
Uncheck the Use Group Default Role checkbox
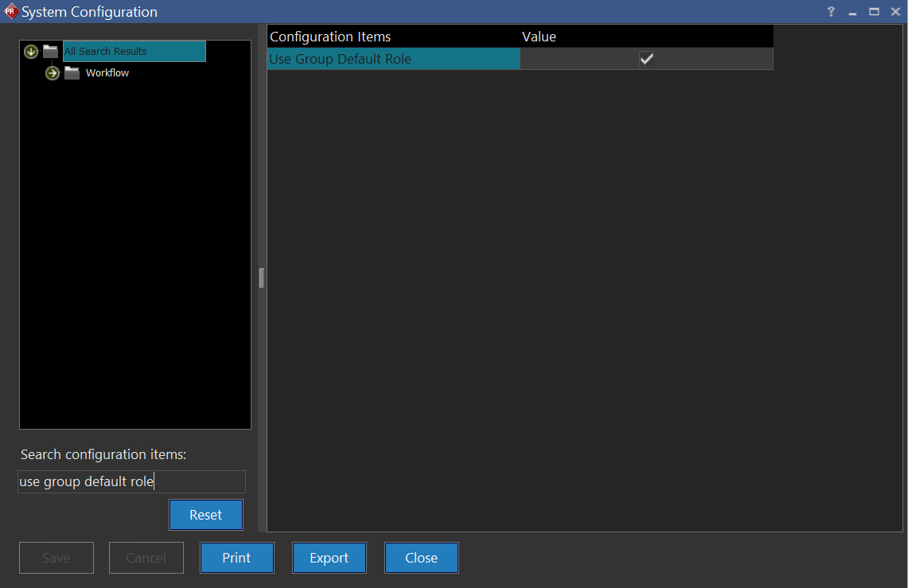click(646, 59)
